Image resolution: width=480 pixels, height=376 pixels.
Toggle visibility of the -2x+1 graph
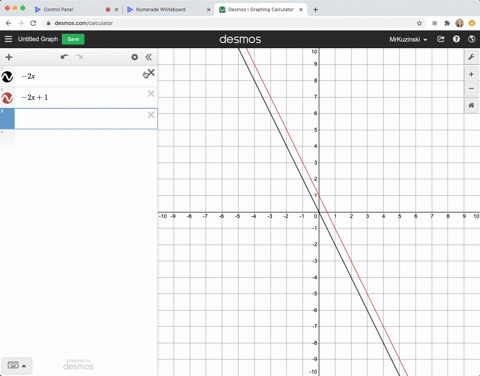point(7,98)
